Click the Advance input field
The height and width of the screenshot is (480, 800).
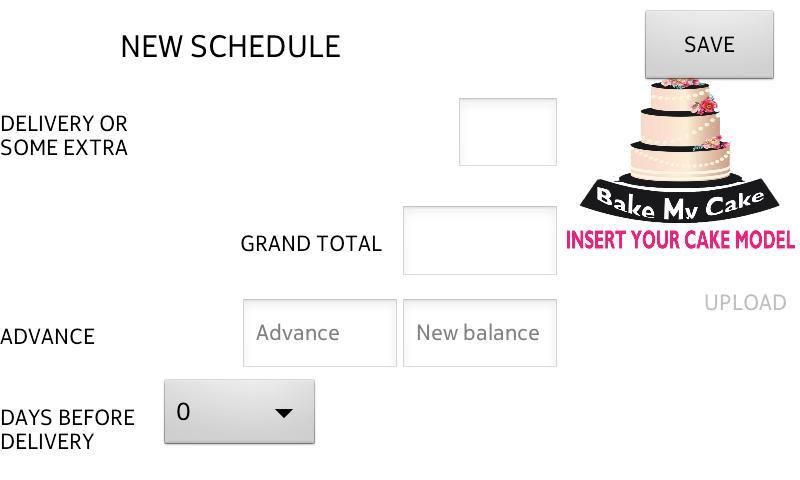click(320, 333)
